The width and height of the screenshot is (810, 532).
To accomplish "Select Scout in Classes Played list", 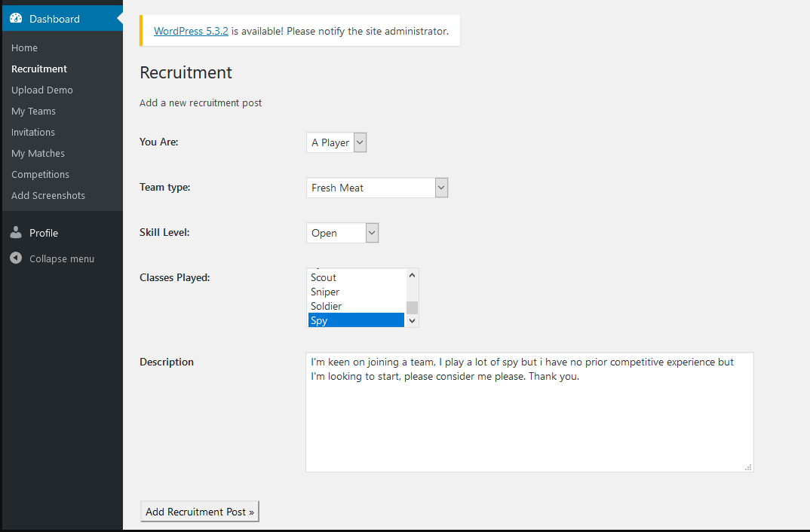I will (324, 277).
